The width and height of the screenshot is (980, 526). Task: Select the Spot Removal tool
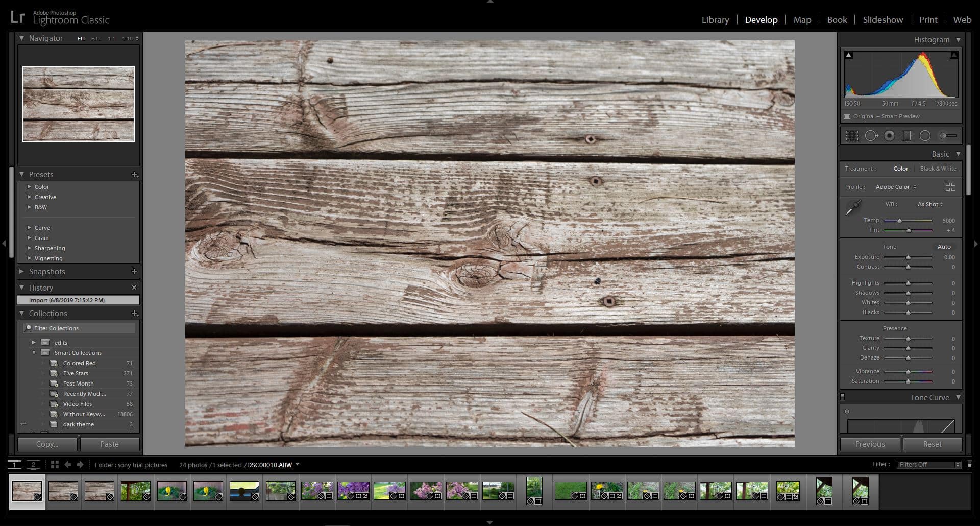click(872, 136)
